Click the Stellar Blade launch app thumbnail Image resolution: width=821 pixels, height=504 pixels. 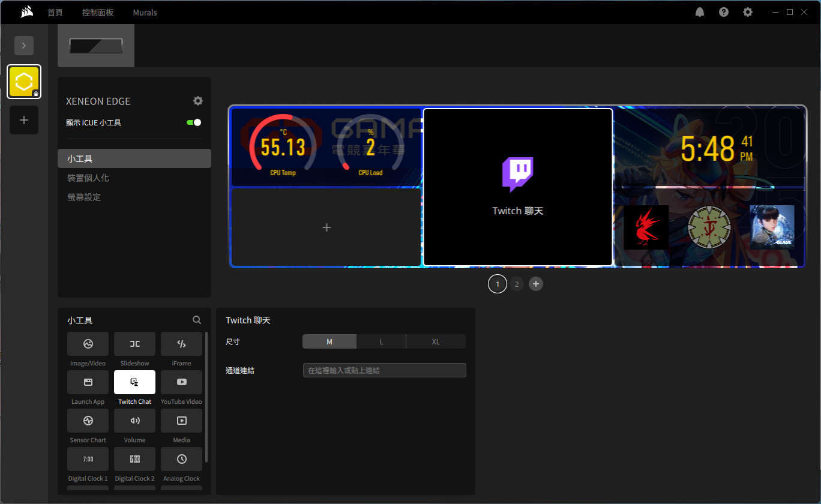coord(772,227)
